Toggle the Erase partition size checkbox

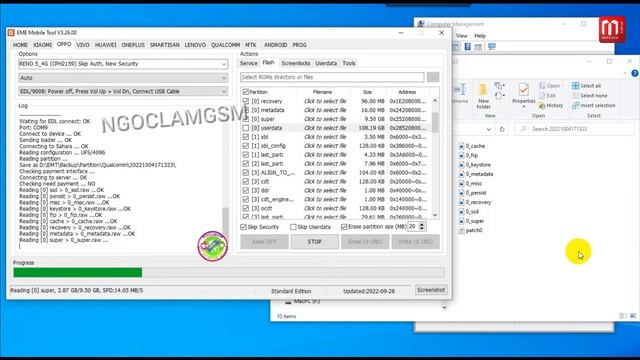click(x=344, y=227)
